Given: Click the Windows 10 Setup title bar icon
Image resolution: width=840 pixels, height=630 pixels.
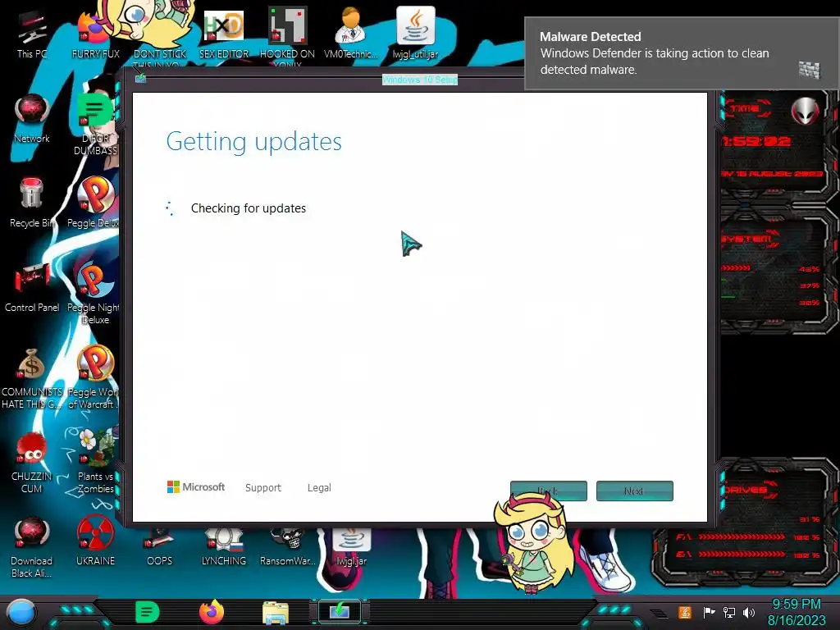Looking at the screenshot, I should 140,79.
